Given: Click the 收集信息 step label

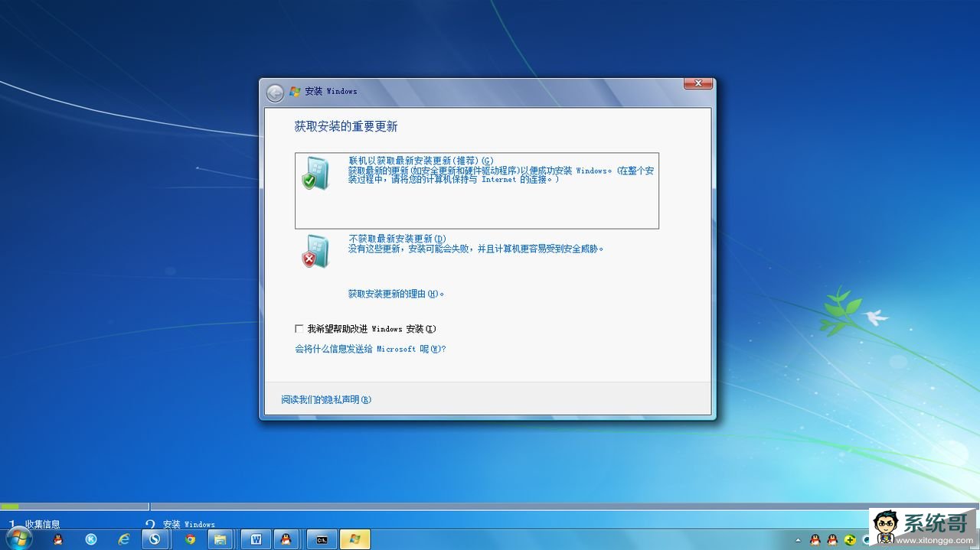Looking at the screenshot, I should tap(42, 524).
